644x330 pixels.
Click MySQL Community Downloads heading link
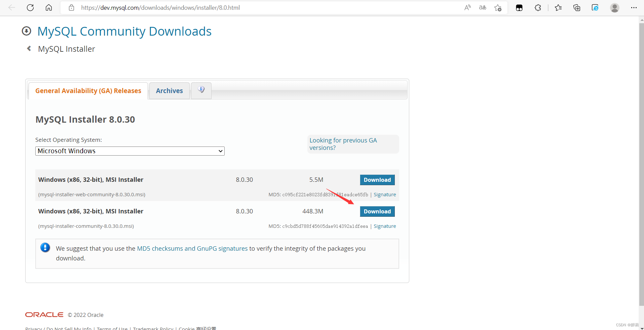coord(124,31)
